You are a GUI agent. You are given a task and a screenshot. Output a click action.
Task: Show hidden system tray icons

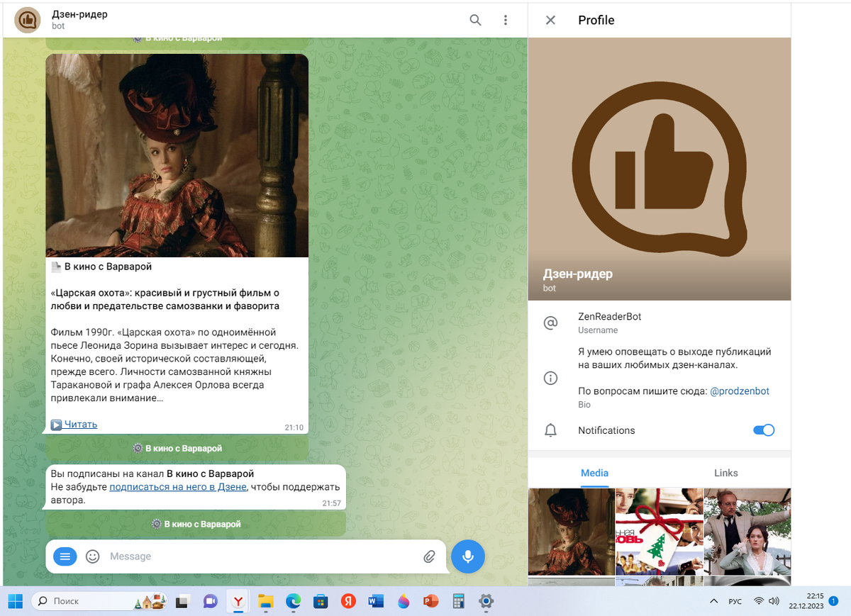coord(713,601)
